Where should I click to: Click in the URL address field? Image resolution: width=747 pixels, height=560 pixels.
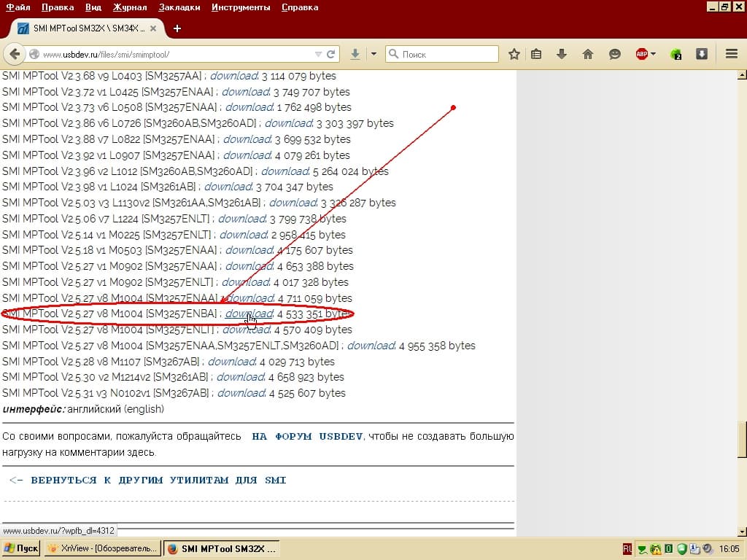[177, 54]
